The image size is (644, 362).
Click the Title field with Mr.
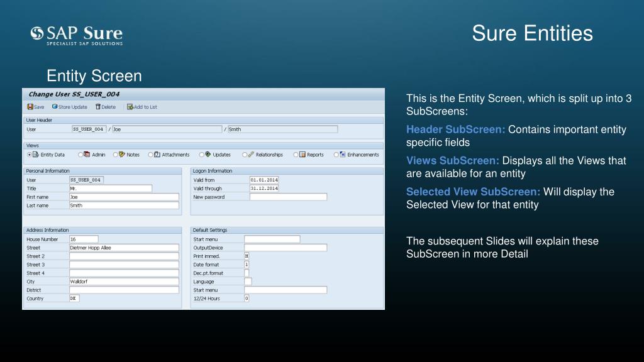[x=111, y=189]
